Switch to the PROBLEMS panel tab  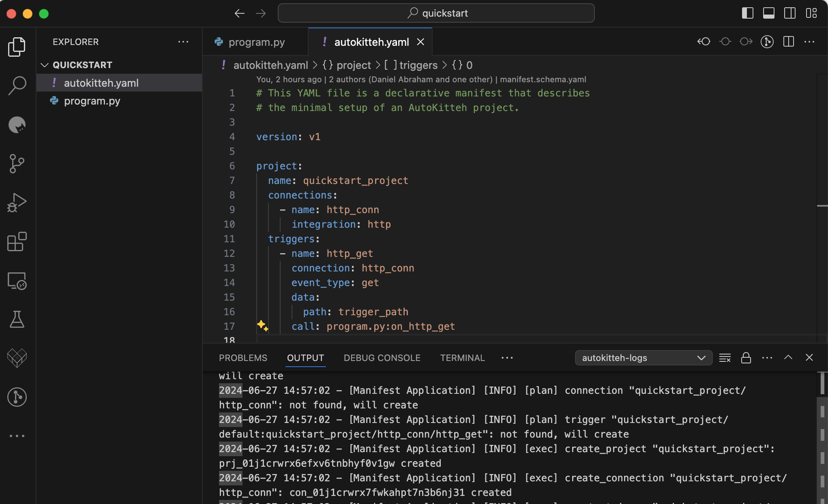point(243,358)
